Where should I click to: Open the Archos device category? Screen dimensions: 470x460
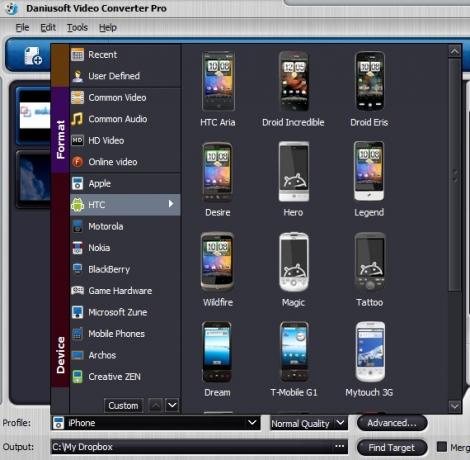125,355
